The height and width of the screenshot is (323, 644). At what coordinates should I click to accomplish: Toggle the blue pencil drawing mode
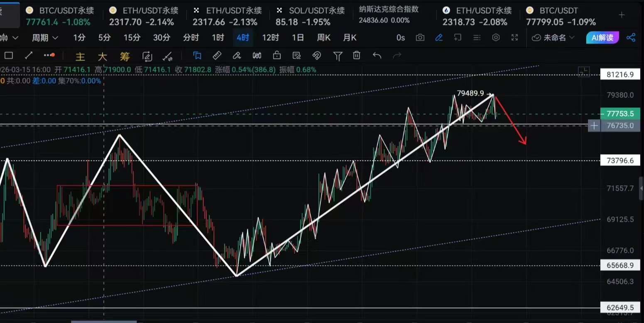[x=439, y=38]
